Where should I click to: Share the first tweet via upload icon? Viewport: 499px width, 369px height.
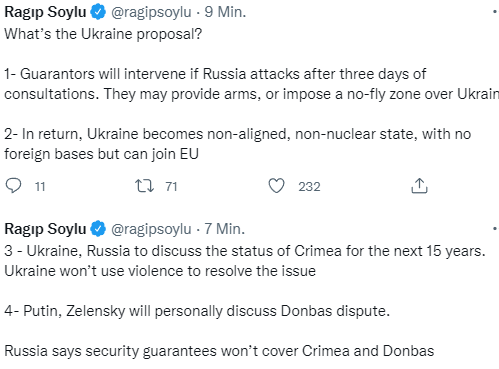(x=419, y=186)
